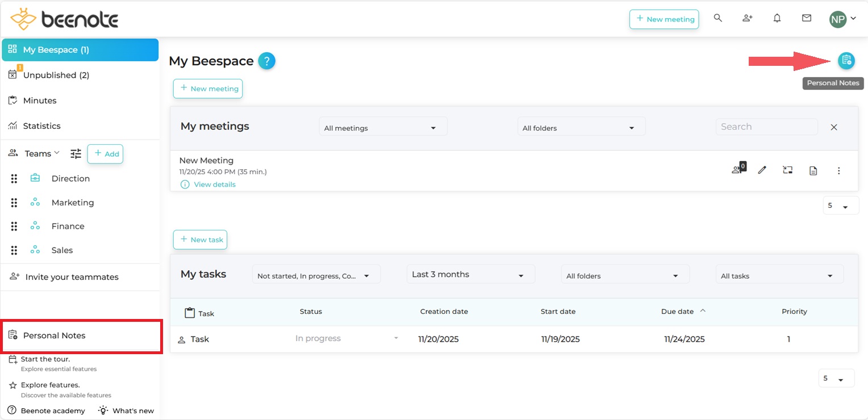Screen dimensions: 868x420
Task: Click the invite user icon in top bar
Action: [747, 18]
